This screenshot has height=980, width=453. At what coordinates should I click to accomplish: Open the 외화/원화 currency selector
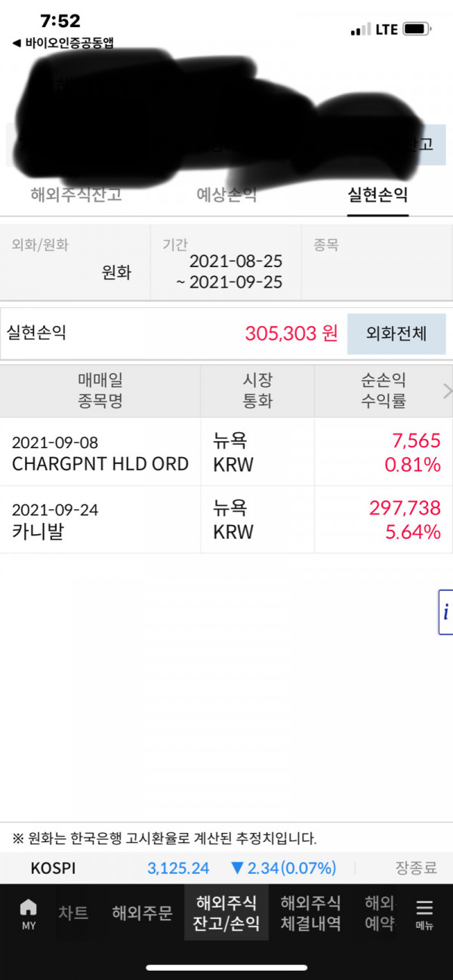[x=75, y=262]
